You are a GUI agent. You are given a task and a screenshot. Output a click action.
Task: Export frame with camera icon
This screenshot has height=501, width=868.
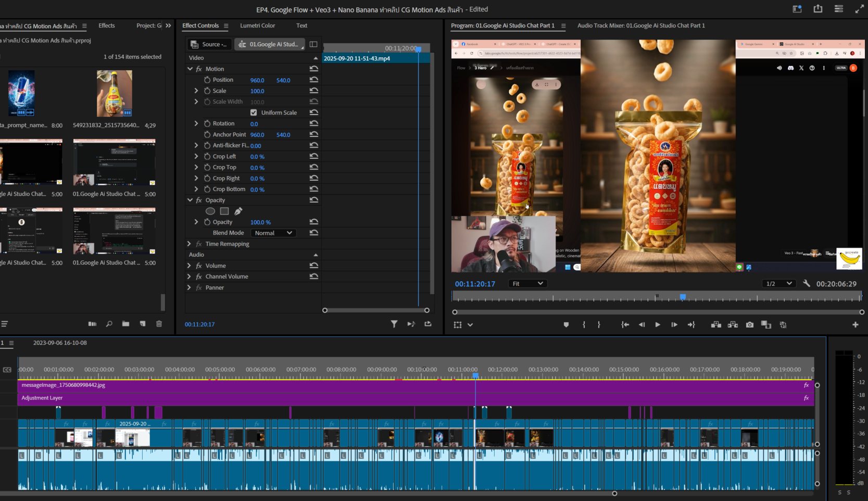749,324
